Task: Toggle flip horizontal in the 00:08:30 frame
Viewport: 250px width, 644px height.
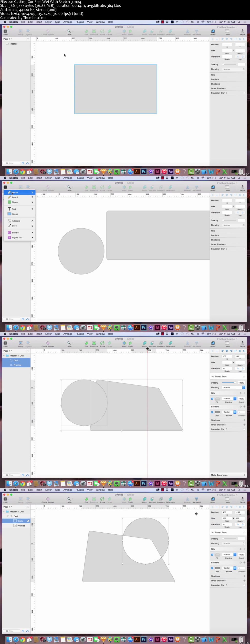Action: (x=238, y=368)
